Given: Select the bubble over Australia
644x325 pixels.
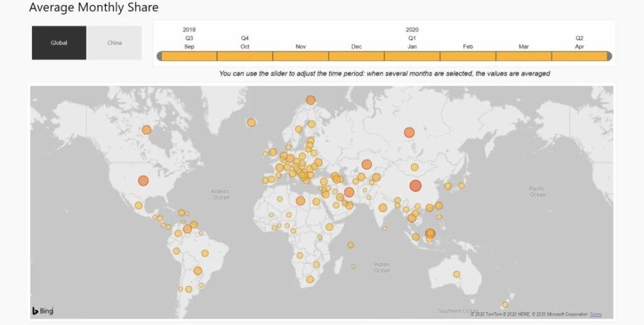Looking at the screenshot, I should (x=457, y=274).
